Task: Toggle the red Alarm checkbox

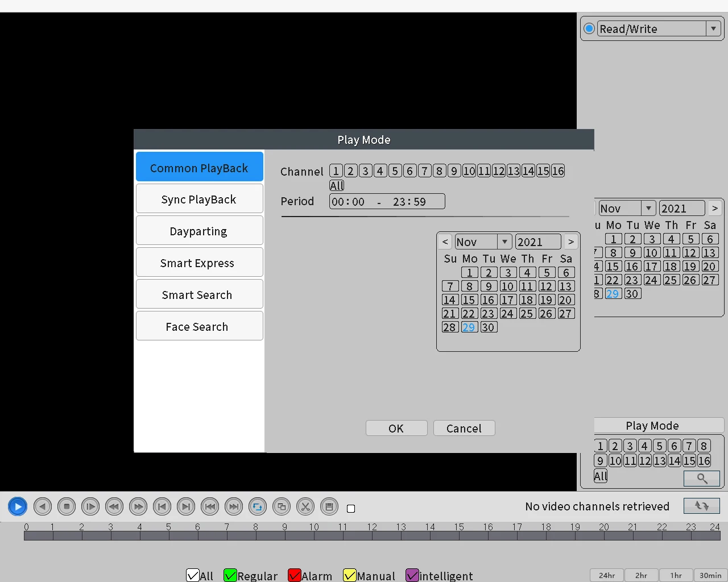Action: click(294, 575)
